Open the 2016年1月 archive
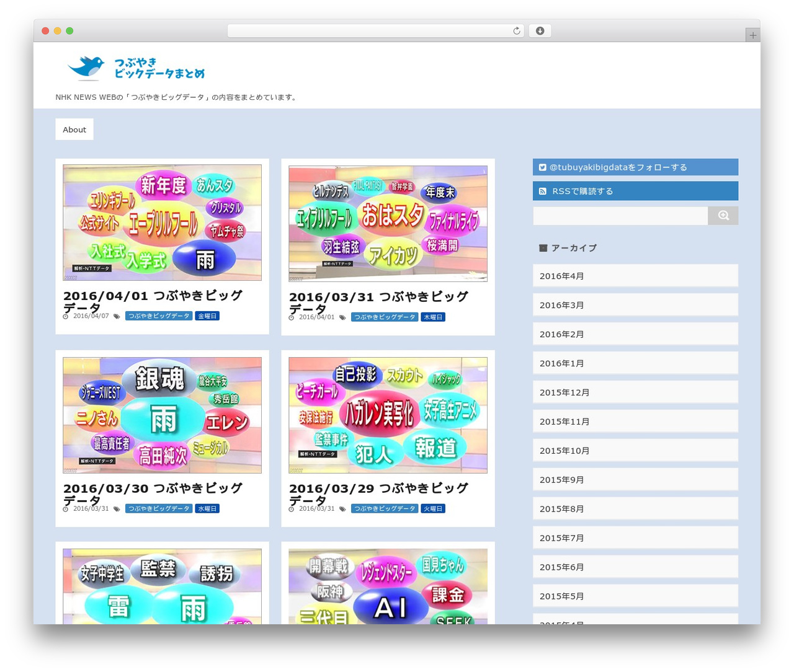The height and width of the screenshot is (672, 794). click(x=635, y=363)
